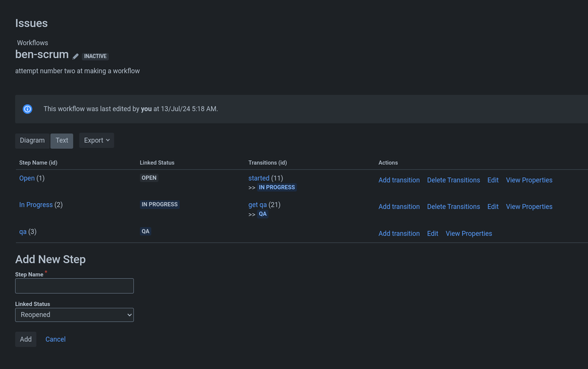Switch to the Text view tab
The width and height of the screenshot is (588, 369).
(62, 140)
